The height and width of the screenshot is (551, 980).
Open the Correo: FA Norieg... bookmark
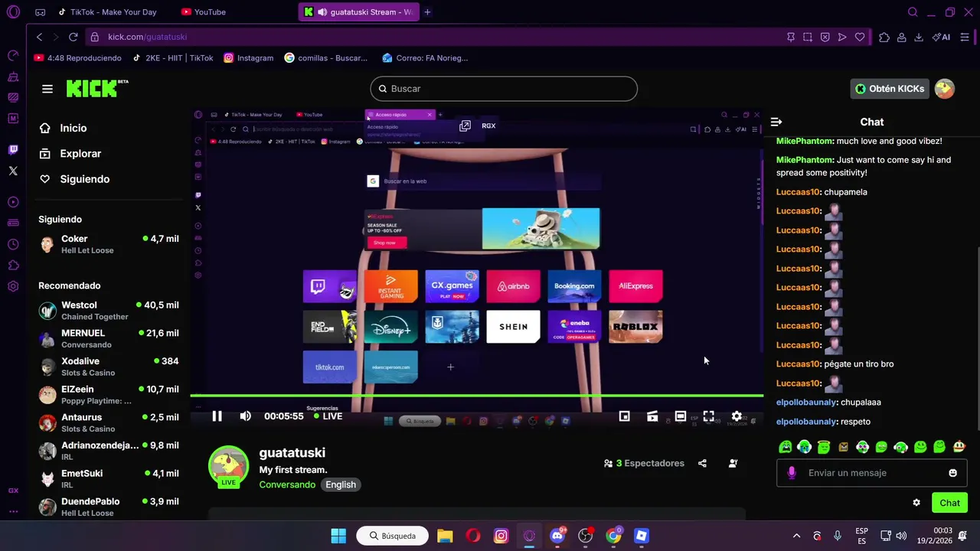(x=425, y=58)
